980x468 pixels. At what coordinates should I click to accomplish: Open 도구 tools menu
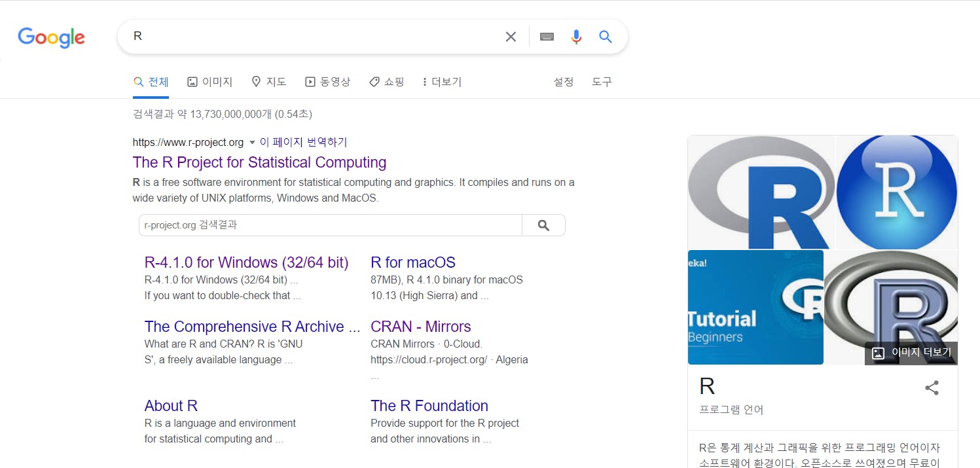(x=602, y=82)
